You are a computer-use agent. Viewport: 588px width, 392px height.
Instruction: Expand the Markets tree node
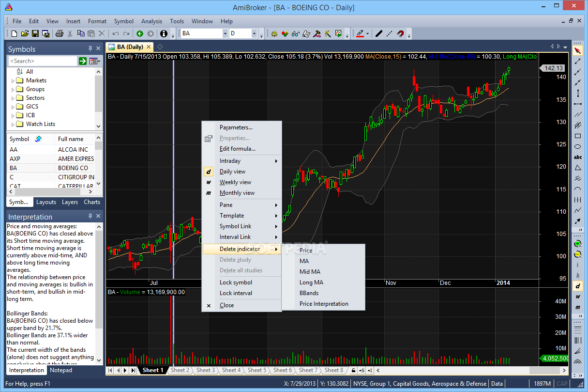13,80
